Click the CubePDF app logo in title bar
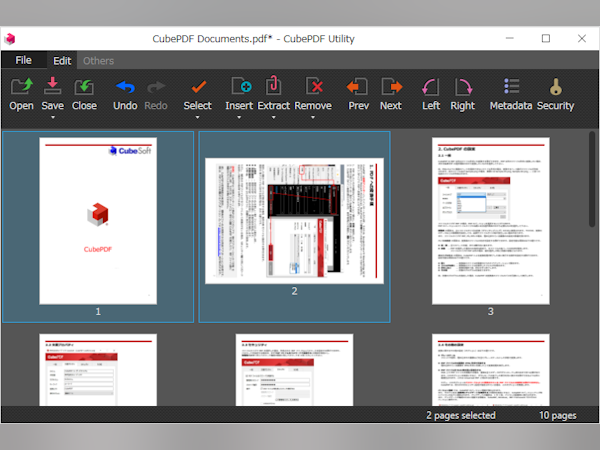600x450 pixels. click(x=10, y=39)
